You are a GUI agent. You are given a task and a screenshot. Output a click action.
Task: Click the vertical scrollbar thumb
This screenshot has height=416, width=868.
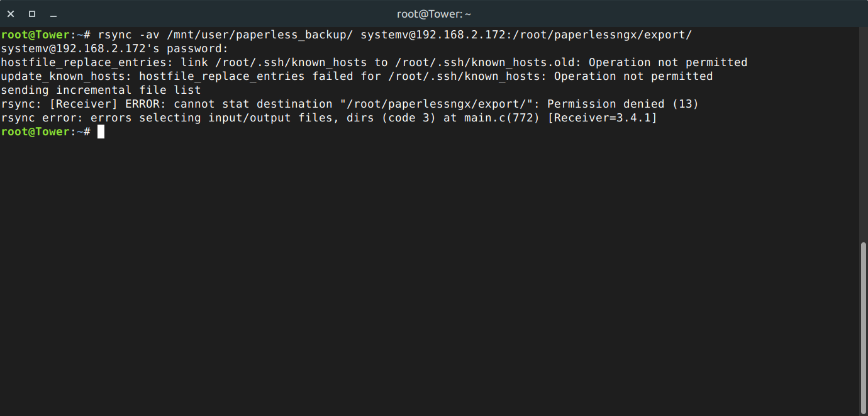[x=863, y=326]
